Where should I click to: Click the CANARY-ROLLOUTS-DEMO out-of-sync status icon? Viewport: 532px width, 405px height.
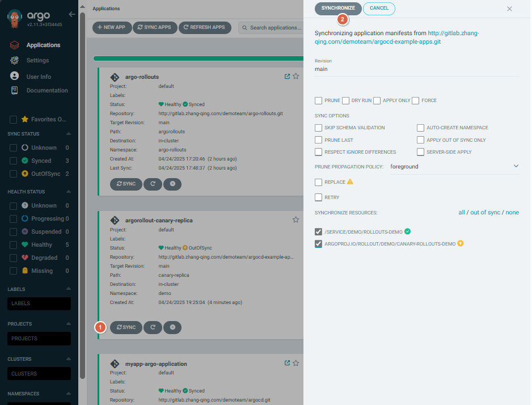461,243
